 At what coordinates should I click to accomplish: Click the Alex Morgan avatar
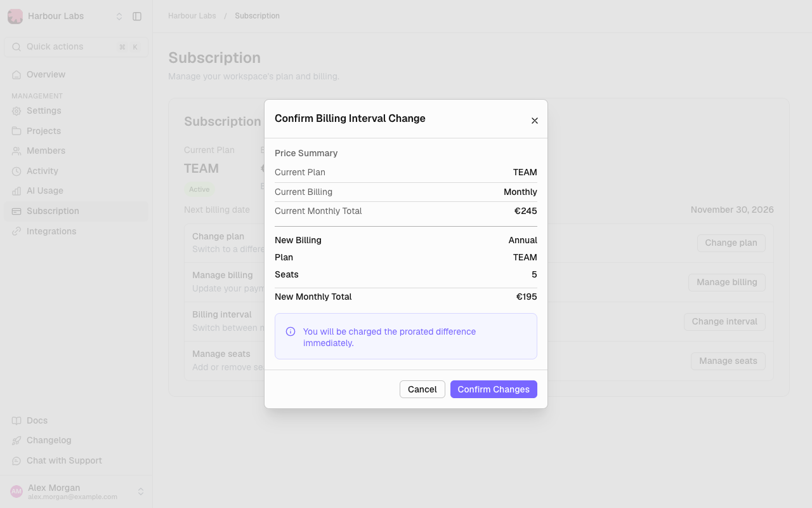[x=16, y=491]
